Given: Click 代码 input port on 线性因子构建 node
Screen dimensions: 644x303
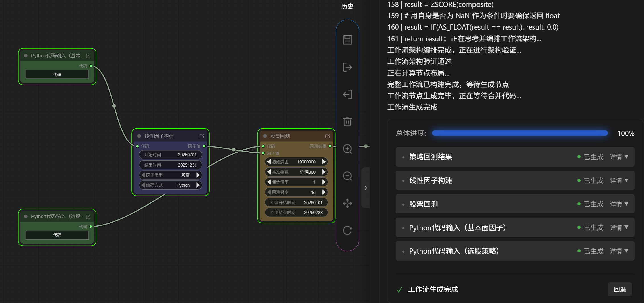Looking at the screenshot, I should pos(137,146).
